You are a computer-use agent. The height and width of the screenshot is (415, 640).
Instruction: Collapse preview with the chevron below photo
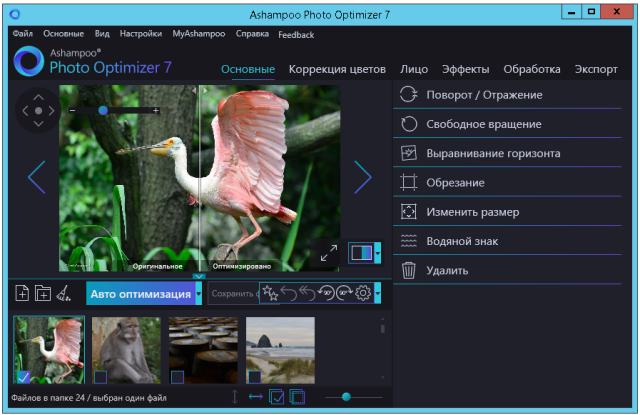coord(199,276)
